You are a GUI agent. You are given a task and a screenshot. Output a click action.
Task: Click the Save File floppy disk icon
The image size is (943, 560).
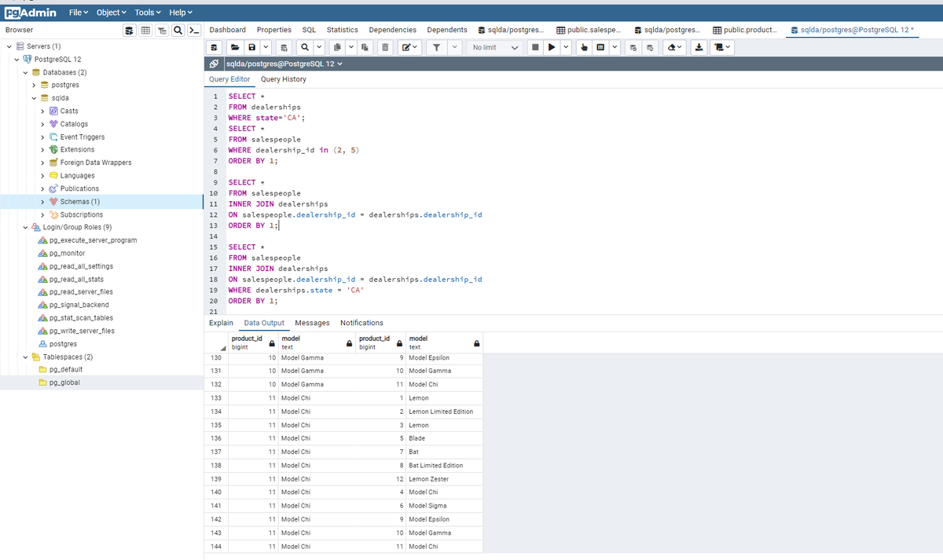[x=251, y=47]
